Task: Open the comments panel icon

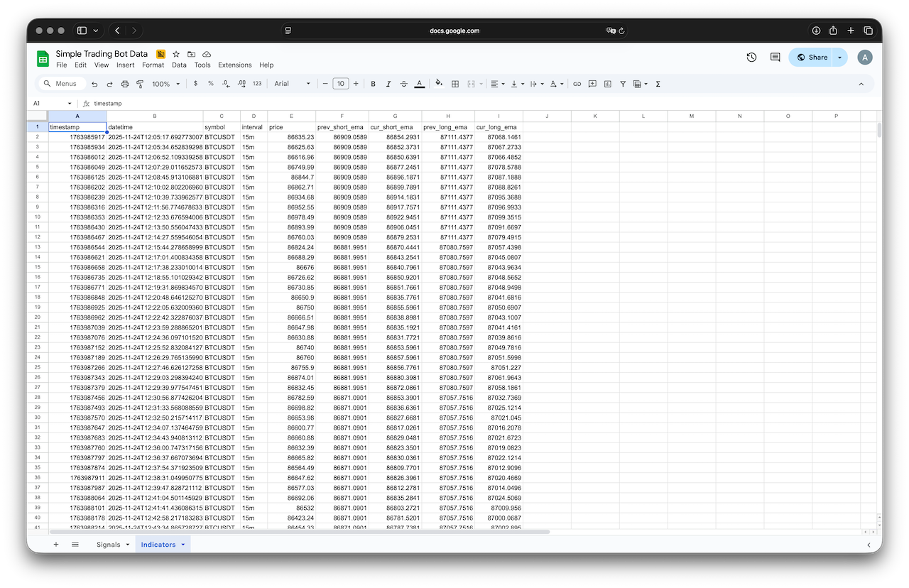Action: coord(775,58)
